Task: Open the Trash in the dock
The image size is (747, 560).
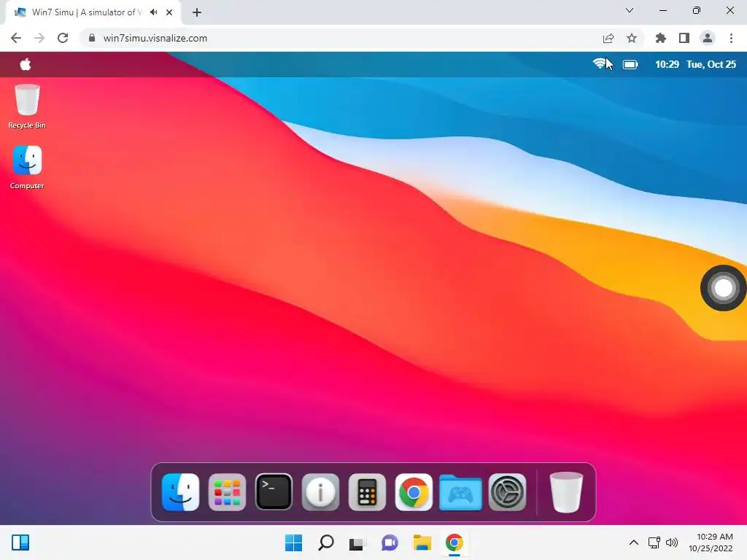Action: pyautogui.click(x=566, y=492)
